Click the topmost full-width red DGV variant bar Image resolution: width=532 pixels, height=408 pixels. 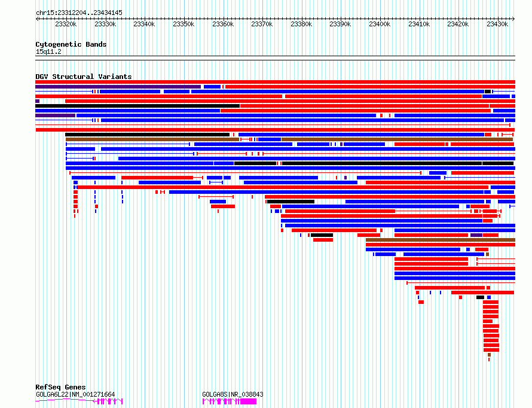coord(275,82)
